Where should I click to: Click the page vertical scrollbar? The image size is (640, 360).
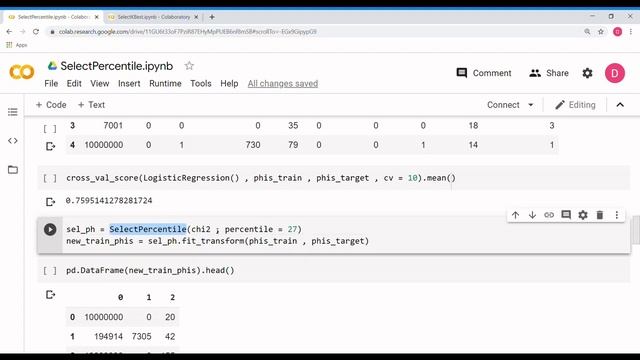636,229
